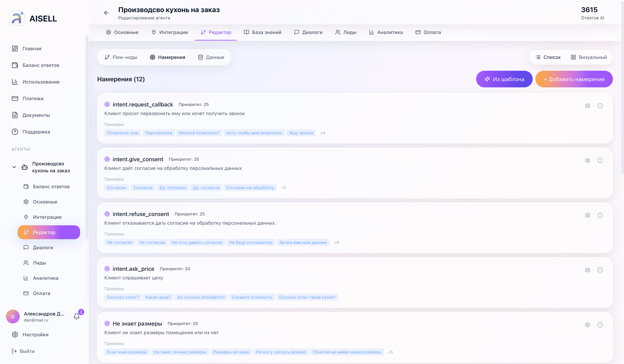Switch the editor to Данные mode

point(211,57)
